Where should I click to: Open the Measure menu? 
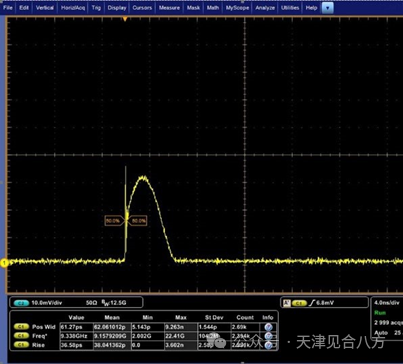pyautogui.click(x=169, y=7)
